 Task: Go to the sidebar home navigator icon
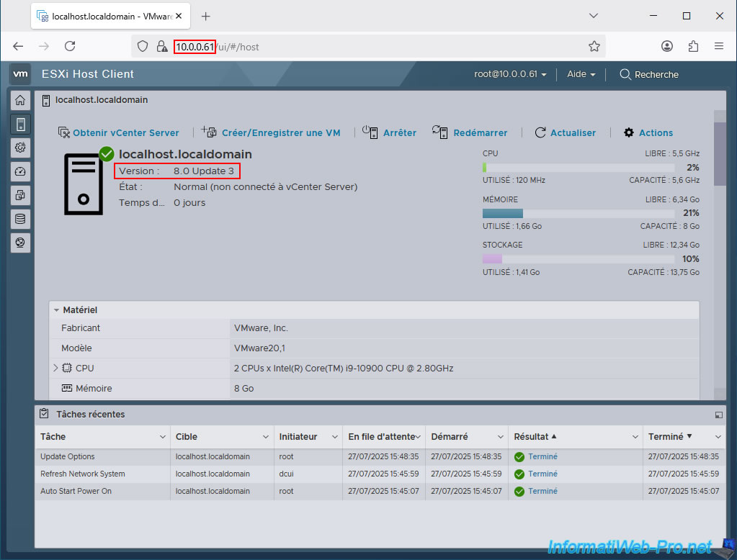click(20, 101)
